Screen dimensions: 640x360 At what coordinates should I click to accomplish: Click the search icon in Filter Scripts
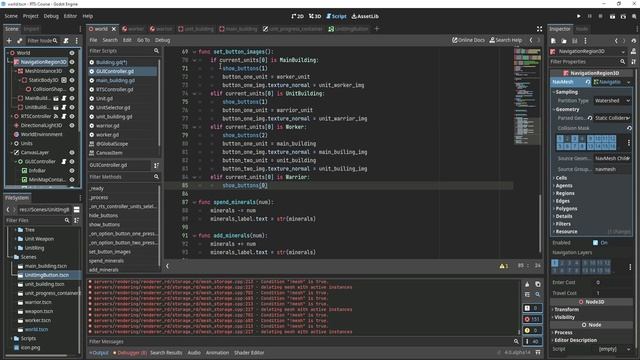pyautogui.click(x=156, y=51)
